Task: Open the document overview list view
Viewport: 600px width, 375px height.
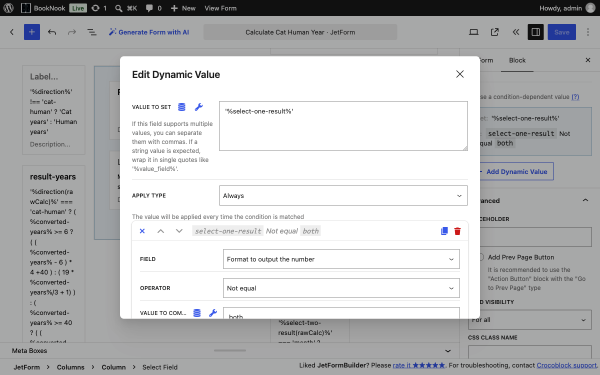Action: click(92, 32)
